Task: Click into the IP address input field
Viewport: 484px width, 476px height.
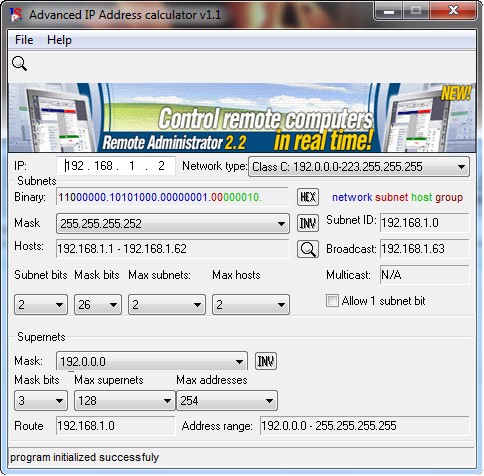Action: click(116, 166)
